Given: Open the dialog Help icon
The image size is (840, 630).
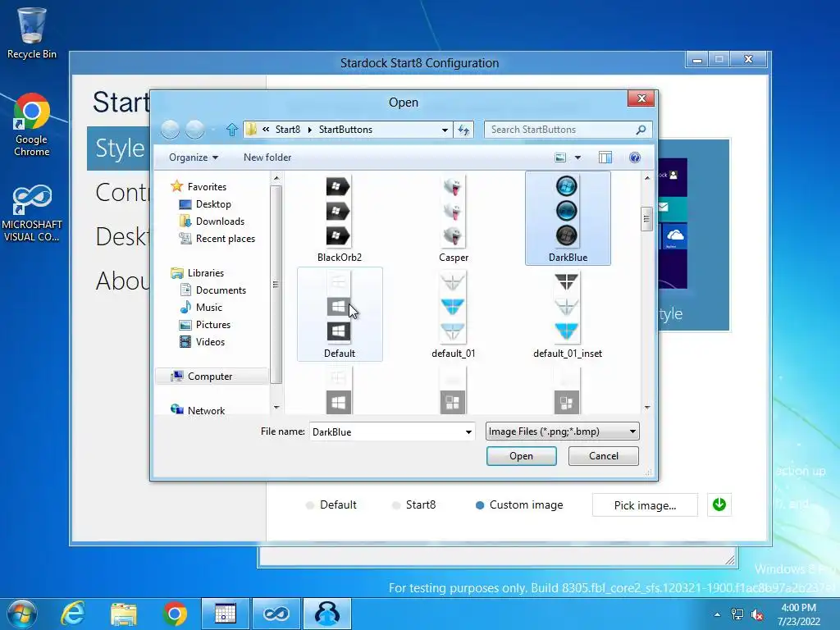Looking at the screenshot, I should click(635, 157).
